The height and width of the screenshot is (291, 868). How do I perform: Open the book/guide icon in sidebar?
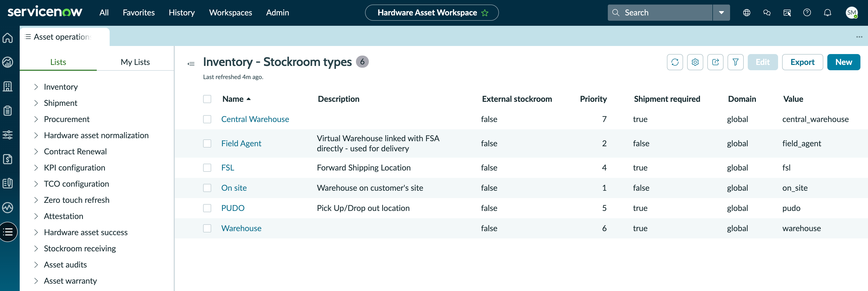pyautogui.click(x=8, y=184)
